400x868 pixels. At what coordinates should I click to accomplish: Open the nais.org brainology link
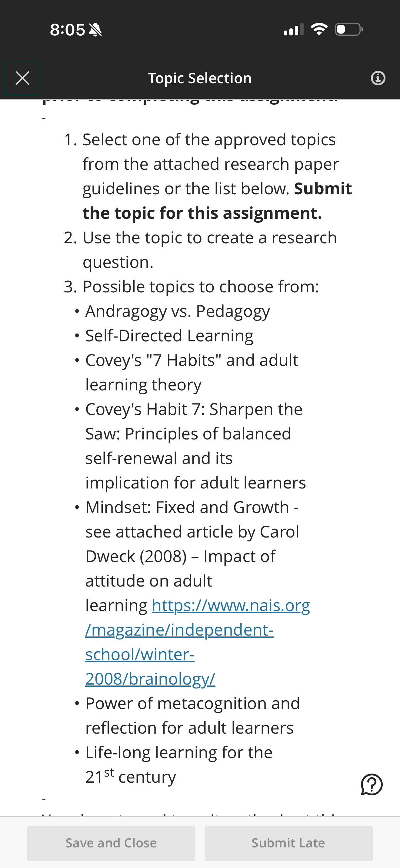(x=197, y=642)
